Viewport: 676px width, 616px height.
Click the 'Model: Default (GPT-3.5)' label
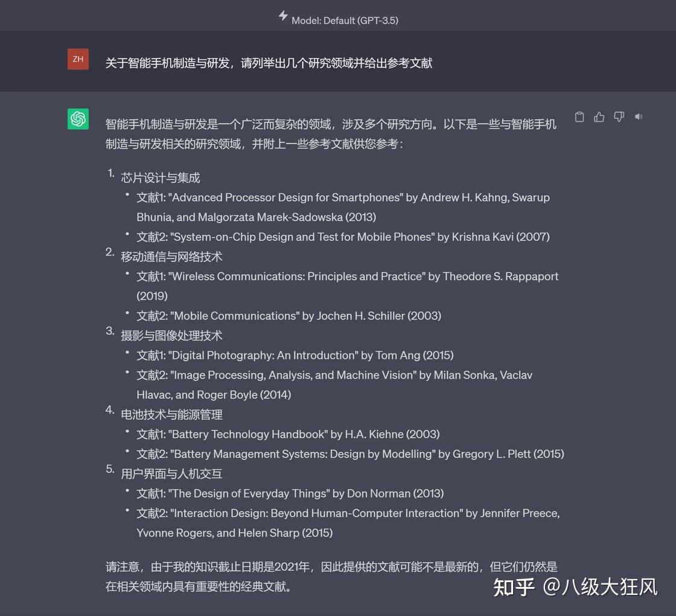[x=345, y=21]
